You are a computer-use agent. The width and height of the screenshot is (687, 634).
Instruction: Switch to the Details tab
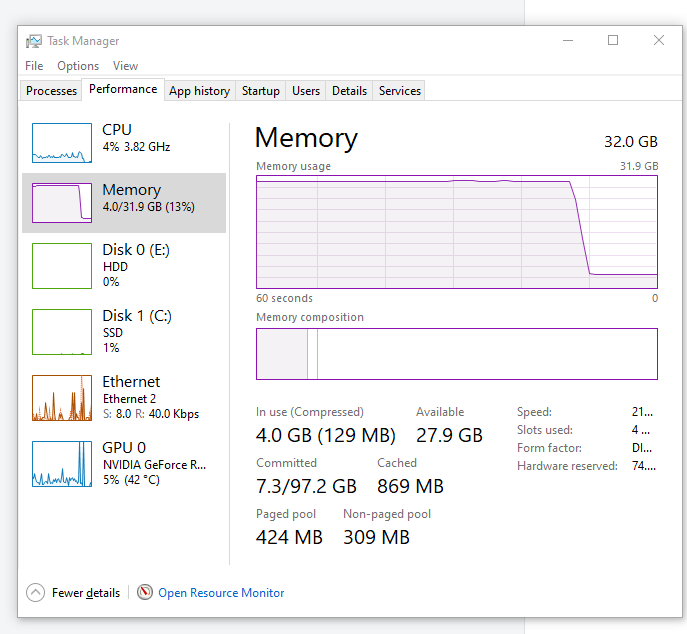click(349, 91)
